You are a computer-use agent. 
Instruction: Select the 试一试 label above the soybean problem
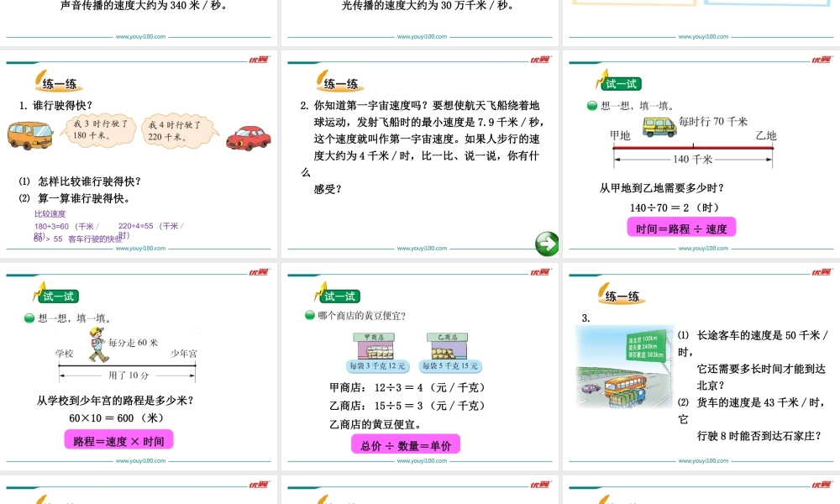[x=340, y=296]
